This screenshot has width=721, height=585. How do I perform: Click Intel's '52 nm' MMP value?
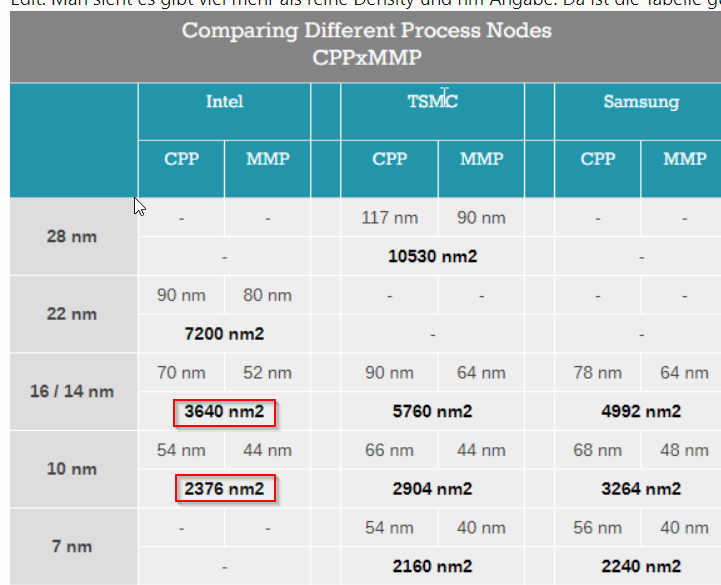point(268,373)
